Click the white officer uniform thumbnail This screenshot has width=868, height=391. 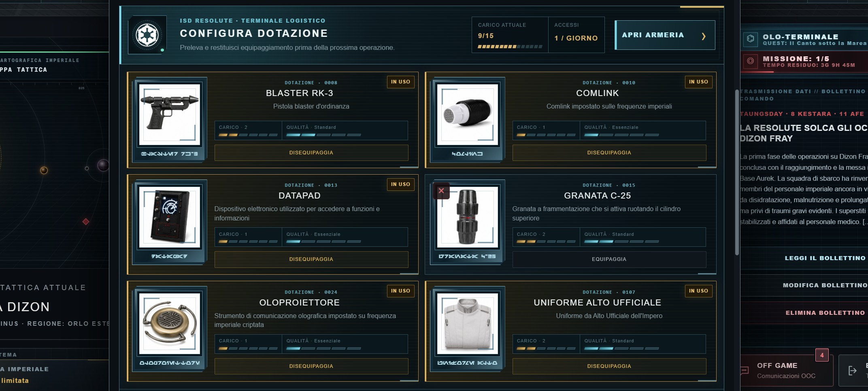pyautogui.click(x=468, y=324)
